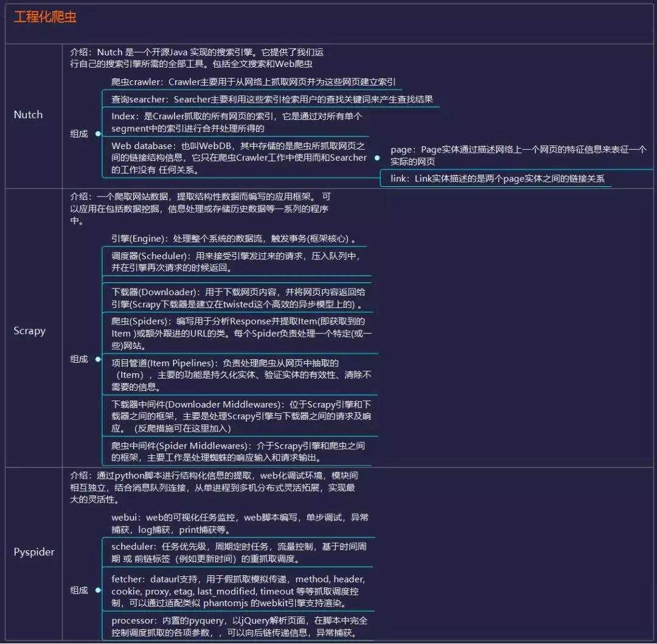This screenshot has height=644, width=657.
Task: Click the 爬虫crawler node
Action: point(254,82)
